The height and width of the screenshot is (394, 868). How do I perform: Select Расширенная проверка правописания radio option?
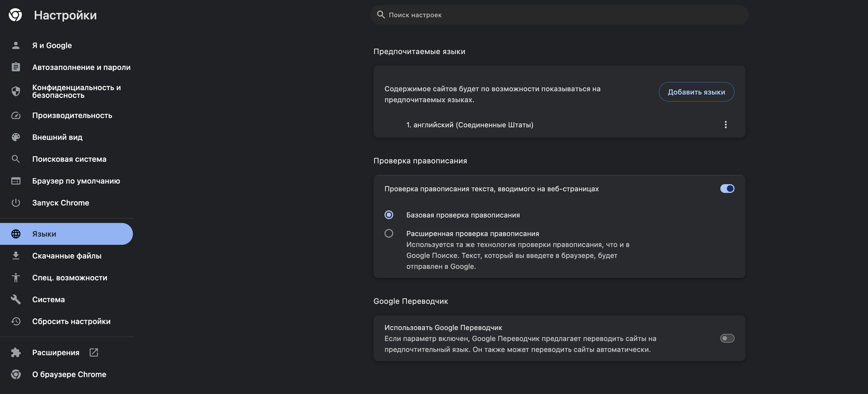(x=389, y=233)
